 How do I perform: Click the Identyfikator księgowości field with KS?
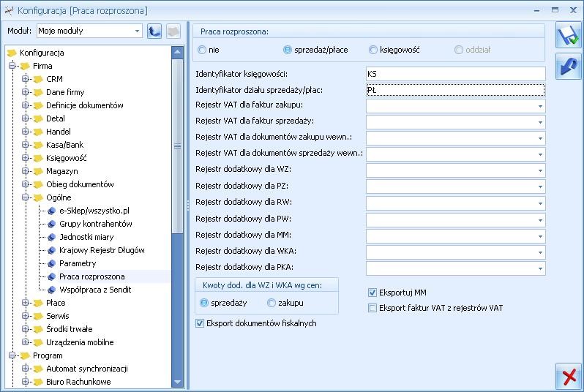point(455,74)
